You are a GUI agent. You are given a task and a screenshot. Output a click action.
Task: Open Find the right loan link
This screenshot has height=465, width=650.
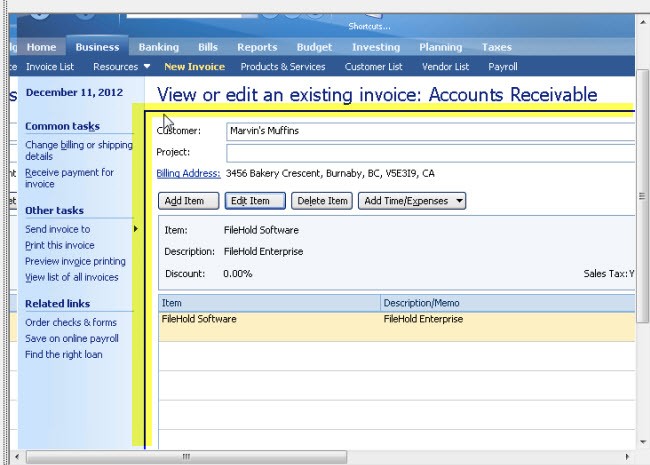click(63, 355)
